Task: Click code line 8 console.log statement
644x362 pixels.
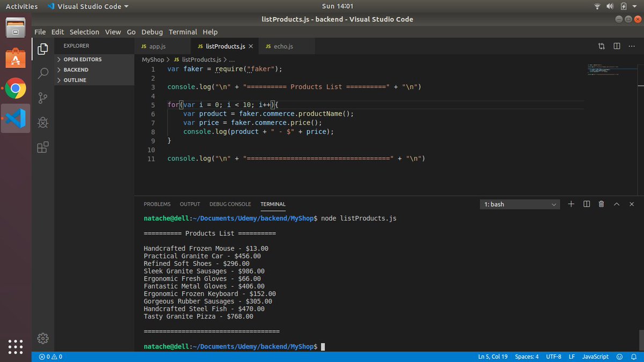Action: click(258, 132)
